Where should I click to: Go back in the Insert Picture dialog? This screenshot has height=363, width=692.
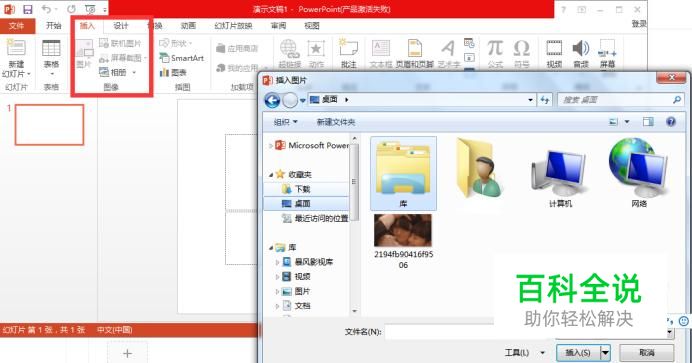point(272,101)
